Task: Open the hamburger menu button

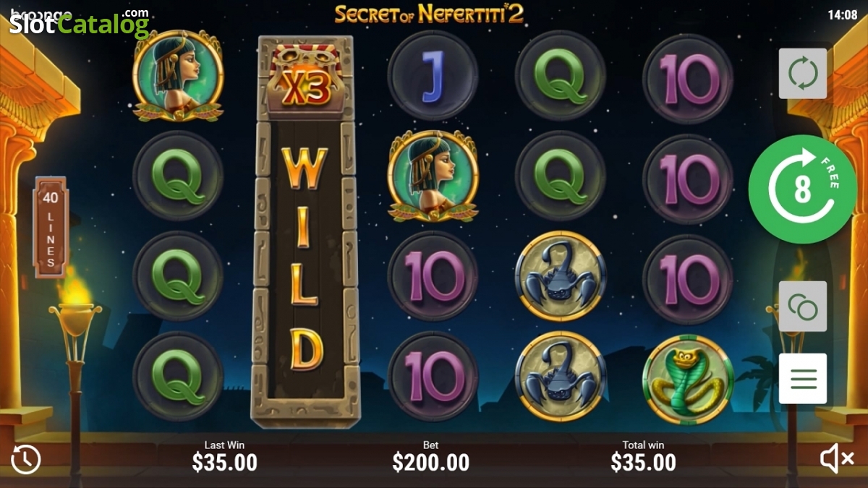Action: [x=803, y=379]
